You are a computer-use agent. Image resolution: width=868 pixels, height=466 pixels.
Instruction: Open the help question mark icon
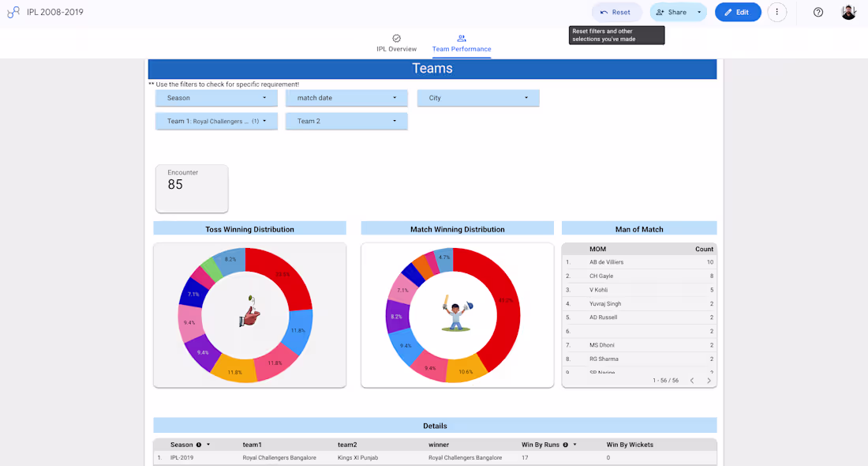coord(817,12)
